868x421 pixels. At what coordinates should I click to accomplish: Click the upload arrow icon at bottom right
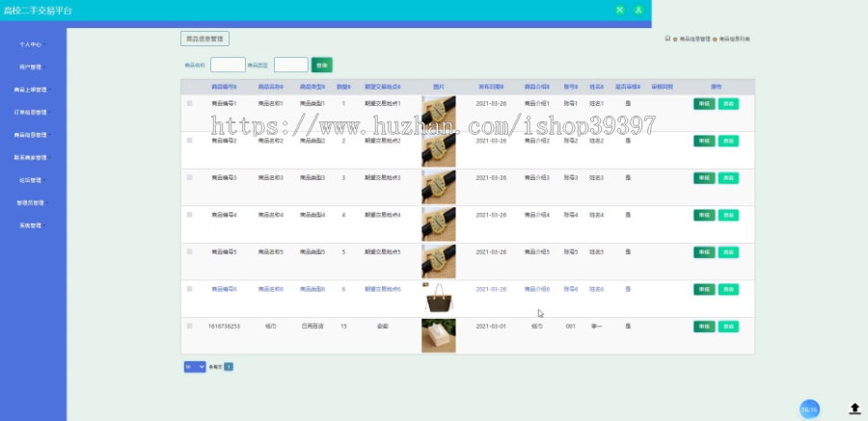point(854,408)
